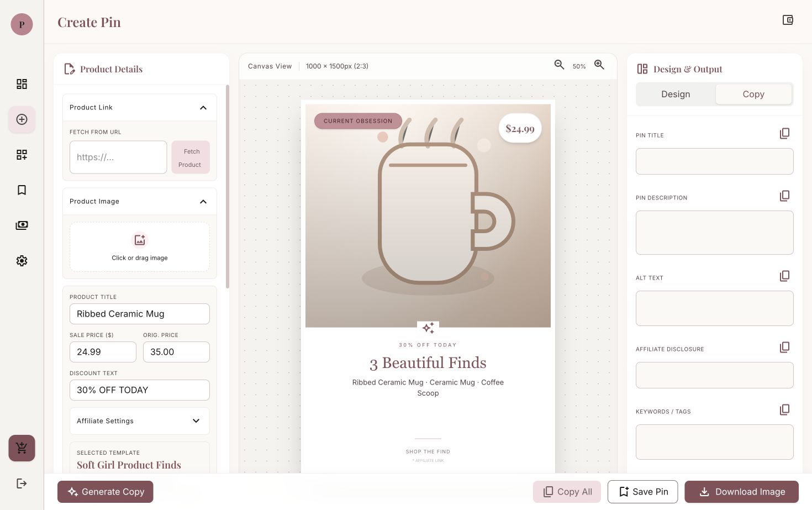Click the image upload drop zone
The width and height of the screenshot is (812, 510).
tap(140, 247)
